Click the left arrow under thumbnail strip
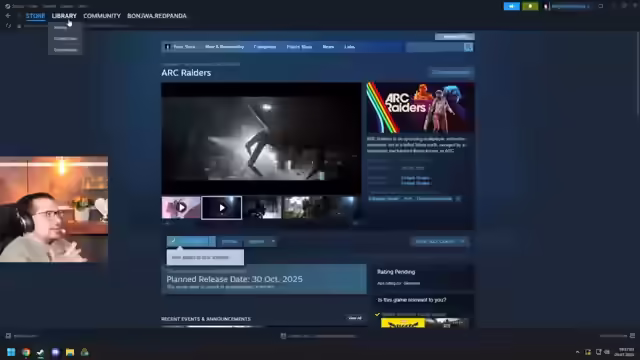This screenshot has width=640, height=360. click(x=167, y=223)
